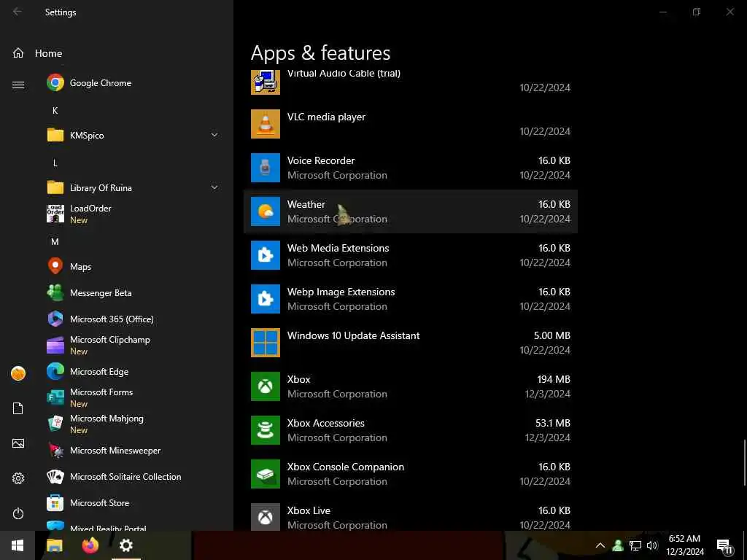Click the Xbox Accessories icon
This screenshot has width=747, height=560.
(x=266, y=430)
